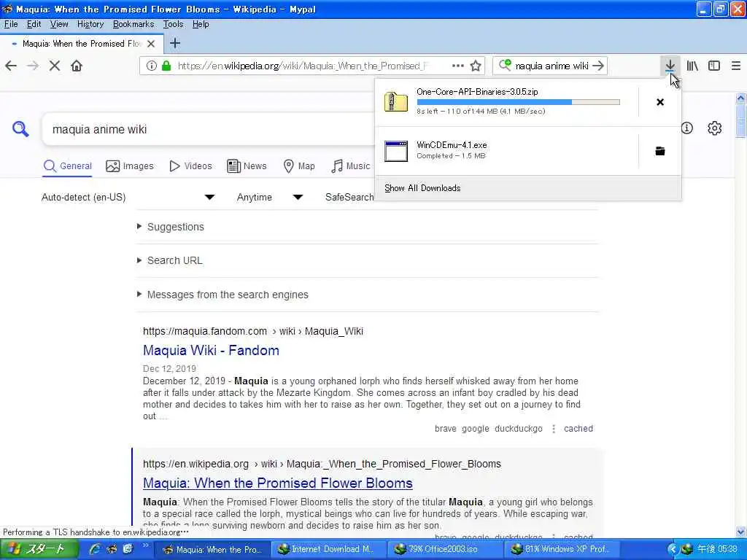This screenshot has height=560, width=747.
Task: Stop loading the page
Action: tap(55, 66)
